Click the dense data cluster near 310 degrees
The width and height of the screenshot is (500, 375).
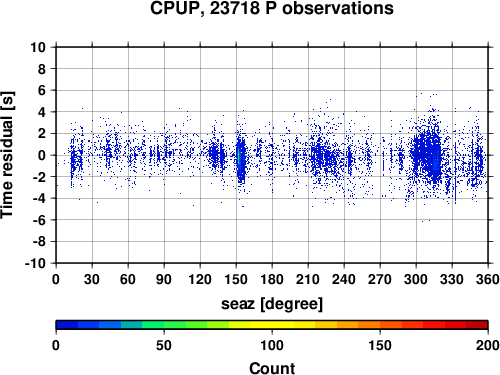pyautogui.click(x=428, y=153)
